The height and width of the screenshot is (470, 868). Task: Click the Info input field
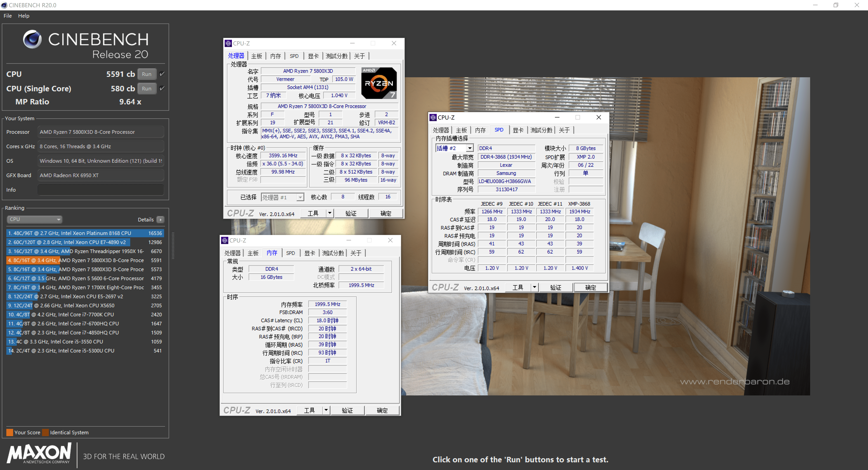[x=101, y=190]
